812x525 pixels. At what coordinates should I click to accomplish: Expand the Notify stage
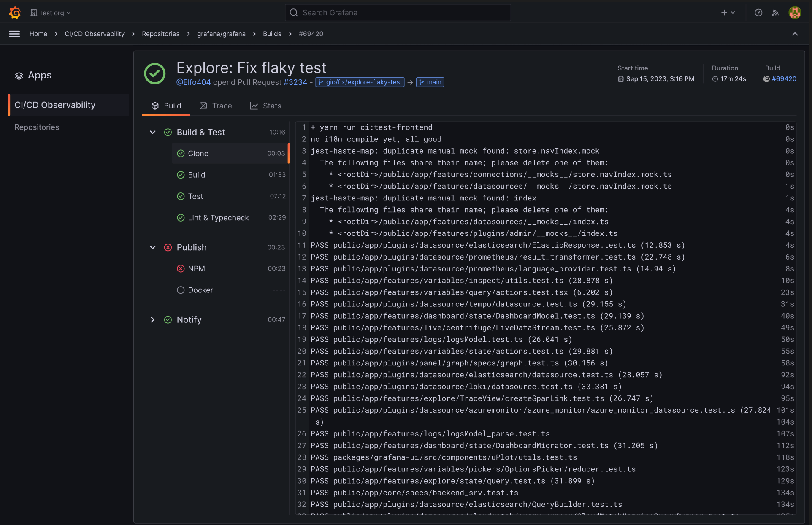coord(153,319)
